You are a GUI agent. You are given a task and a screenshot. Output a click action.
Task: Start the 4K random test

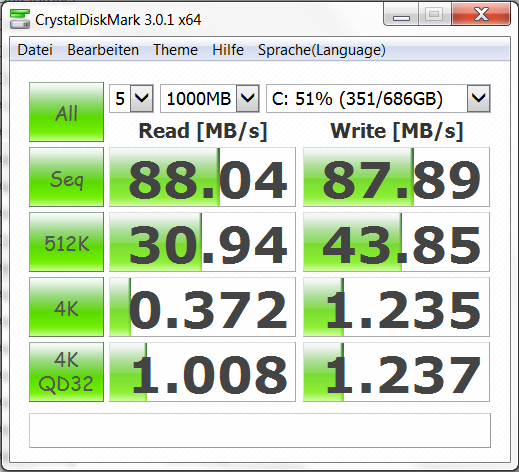click(66, 307)
